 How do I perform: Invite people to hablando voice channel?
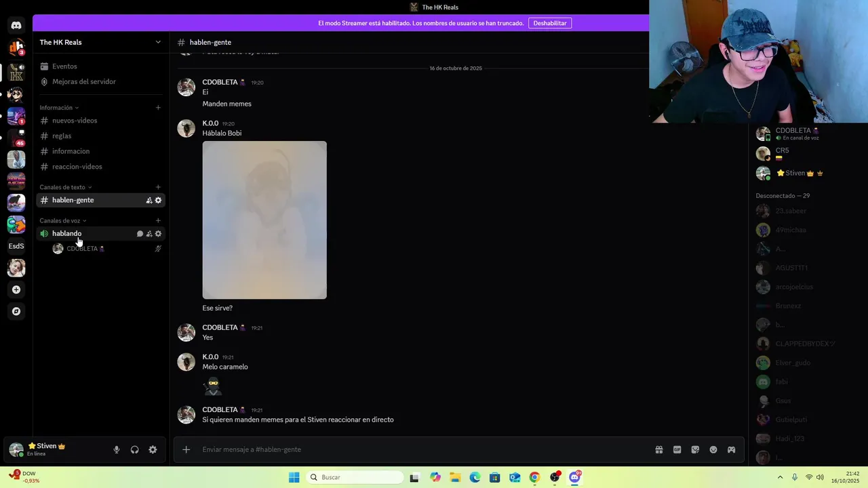pos(149,234)
